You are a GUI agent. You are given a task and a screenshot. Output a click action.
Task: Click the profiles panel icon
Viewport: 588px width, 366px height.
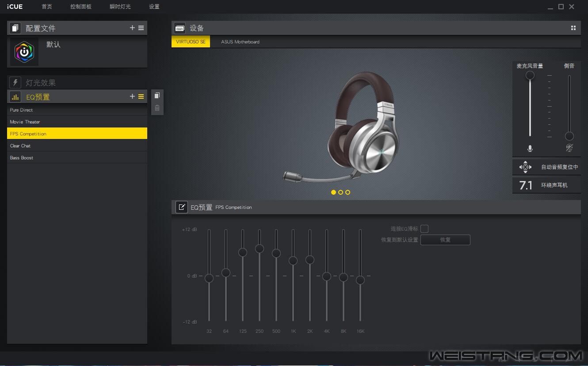point(15,28)
